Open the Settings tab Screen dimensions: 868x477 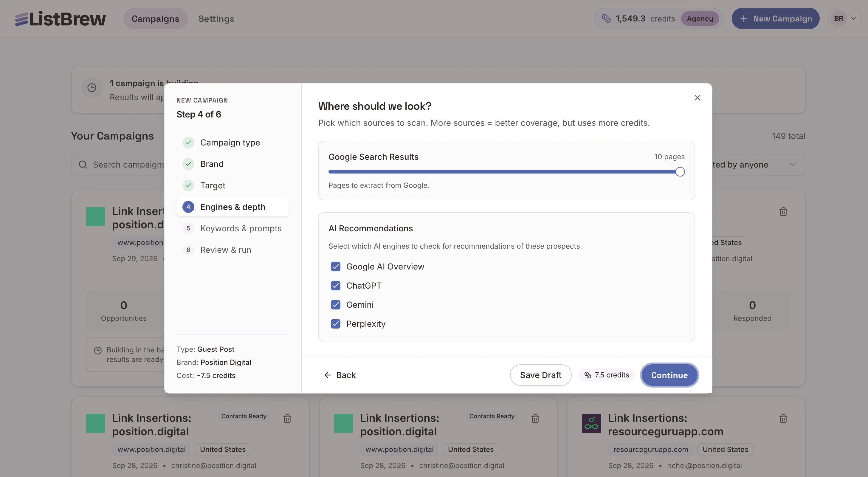tap(216, 18)
